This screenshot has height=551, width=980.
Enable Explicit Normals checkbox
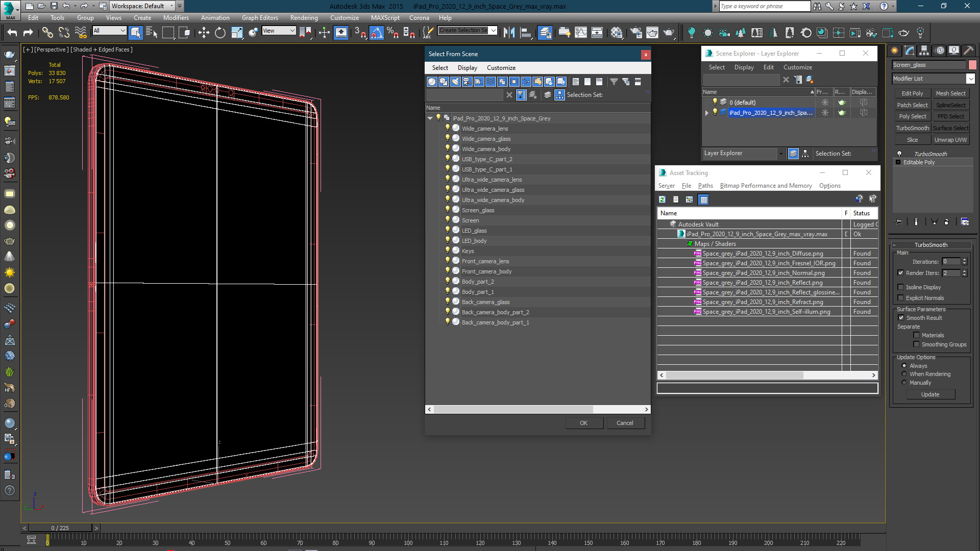(x=900, y=298)
